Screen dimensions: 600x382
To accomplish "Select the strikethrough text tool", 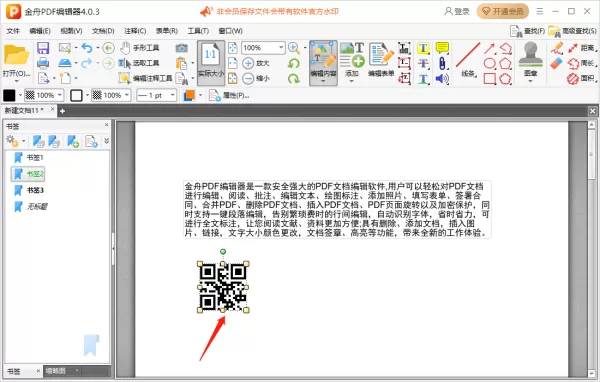I will [x=423, y=64].
